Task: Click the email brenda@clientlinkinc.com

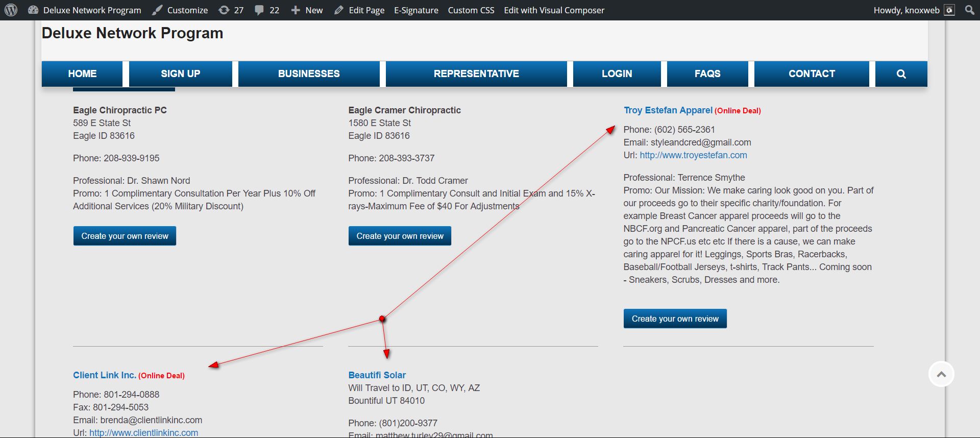Action: coord(151,420)
